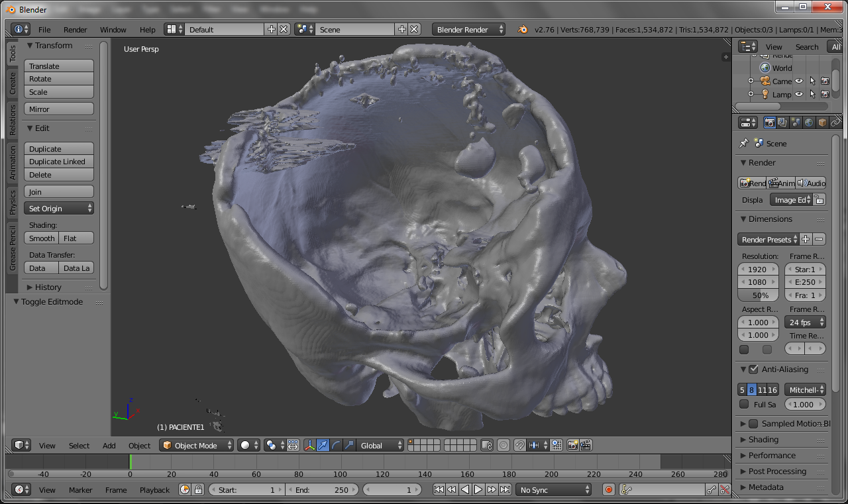Toggle Camera visibility eye in outliner

pos(799,81)
